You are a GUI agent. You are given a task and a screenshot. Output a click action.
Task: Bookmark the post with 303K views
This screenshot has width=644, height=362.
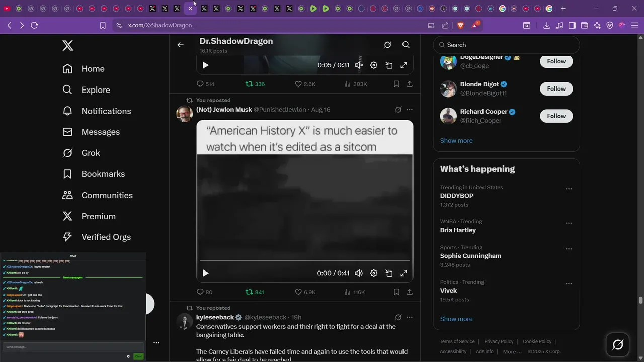point(396,84)
